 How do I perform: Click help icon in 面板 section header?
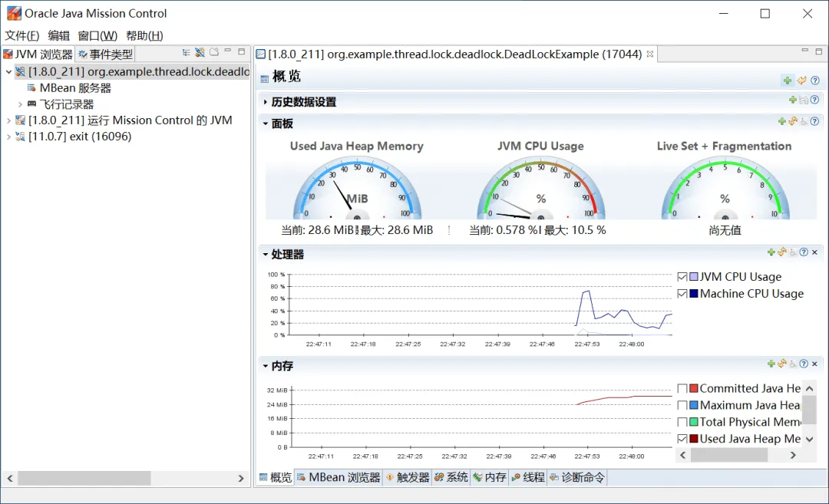814,121
